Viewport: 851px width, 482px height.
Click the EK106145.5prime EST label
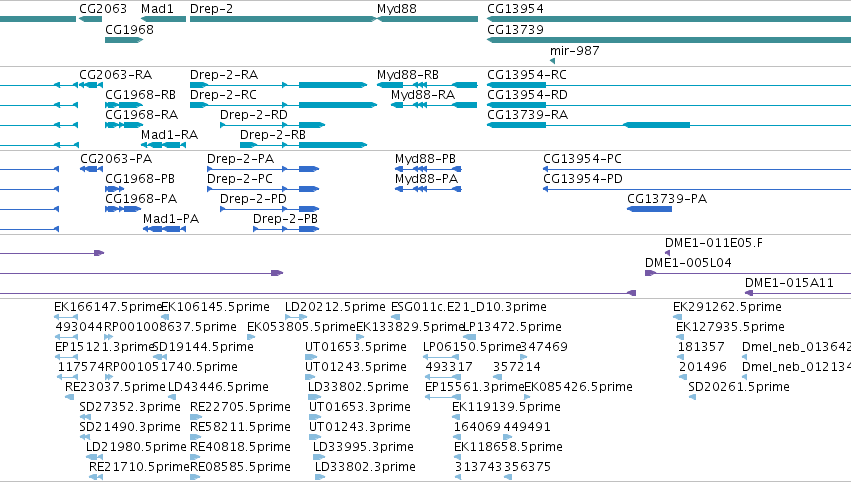[215, 307]
